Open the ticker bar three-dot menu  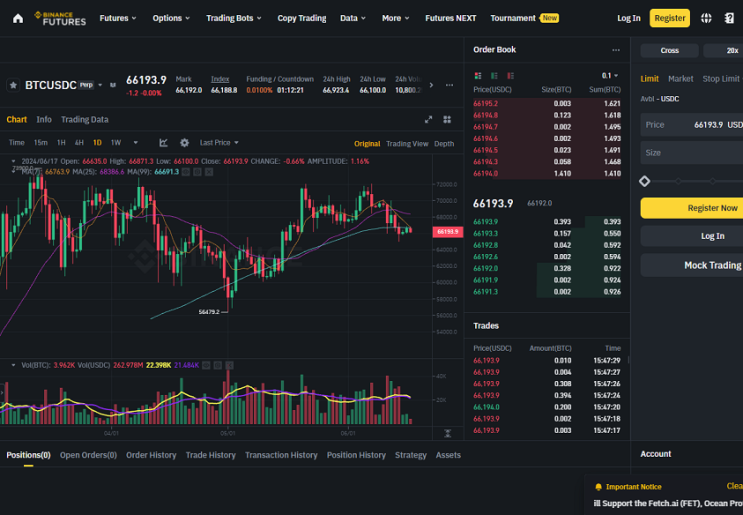(449, 85)
